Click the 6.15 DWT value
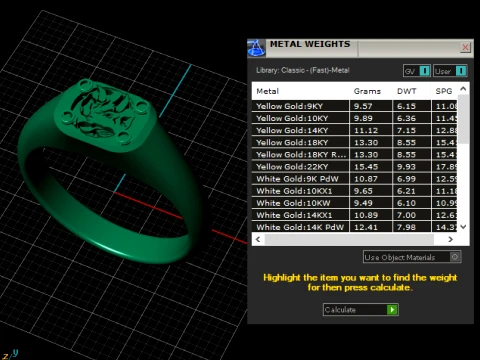480x360 pixels. coord(406,106)
